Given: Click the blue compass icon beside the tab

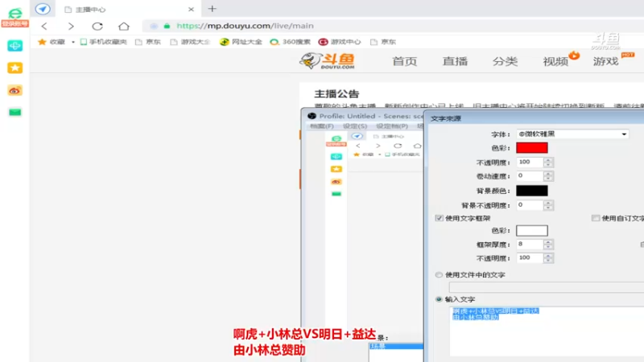Looking at the screenshot, I should coord(43,9).
